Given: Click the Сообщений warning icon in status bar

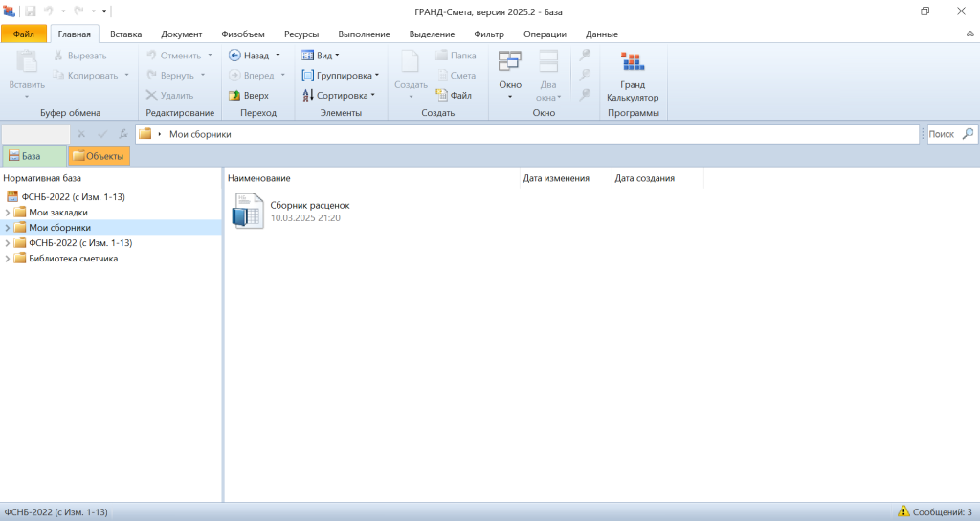Looking at the screenshot, I should pos(903,512).
